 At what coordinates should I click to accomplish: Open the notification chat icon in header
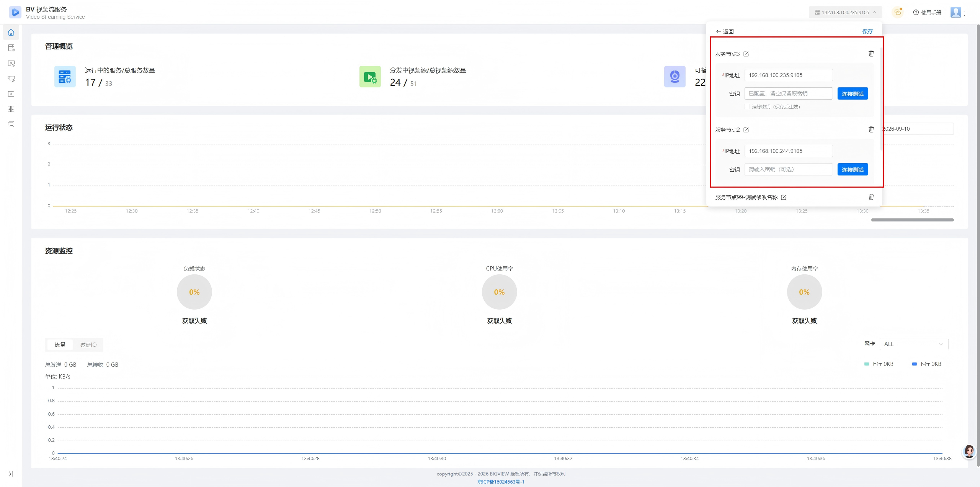tap(898, 12)
